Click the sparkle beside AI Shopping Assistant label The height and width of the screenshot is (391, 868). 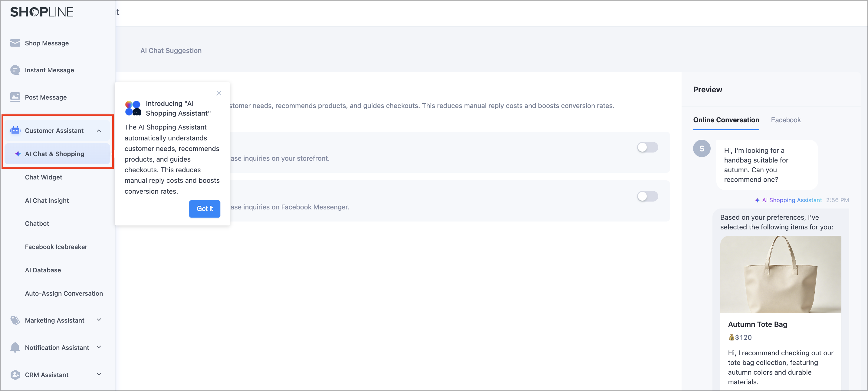click(x=757, y=200)
